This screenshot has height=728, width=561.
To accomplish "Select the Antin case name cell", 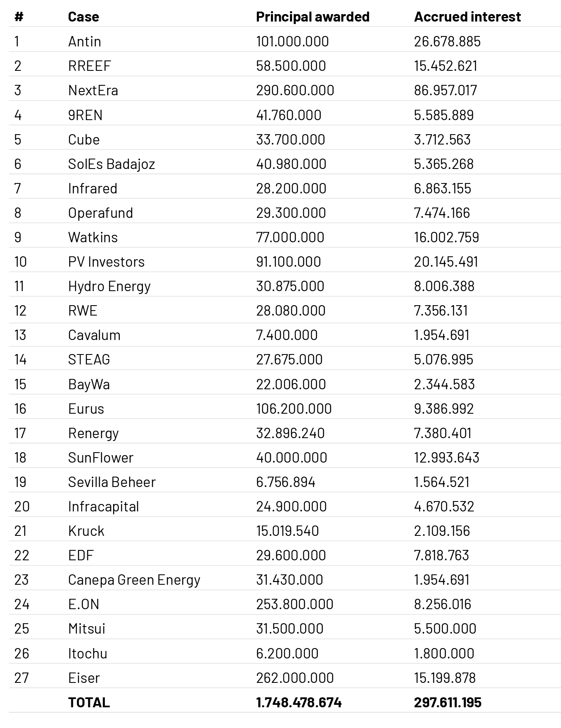I will click(85, 41).
